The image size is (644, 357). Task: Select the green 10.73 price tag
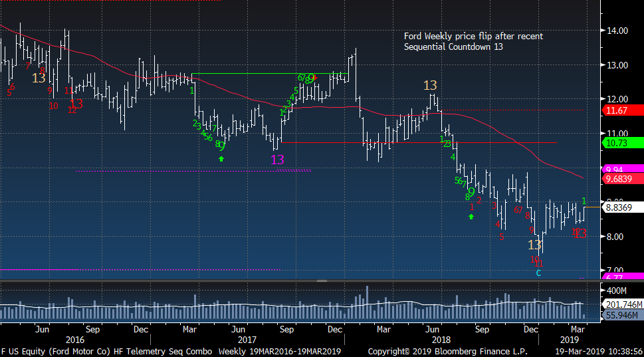click(622, 143)
